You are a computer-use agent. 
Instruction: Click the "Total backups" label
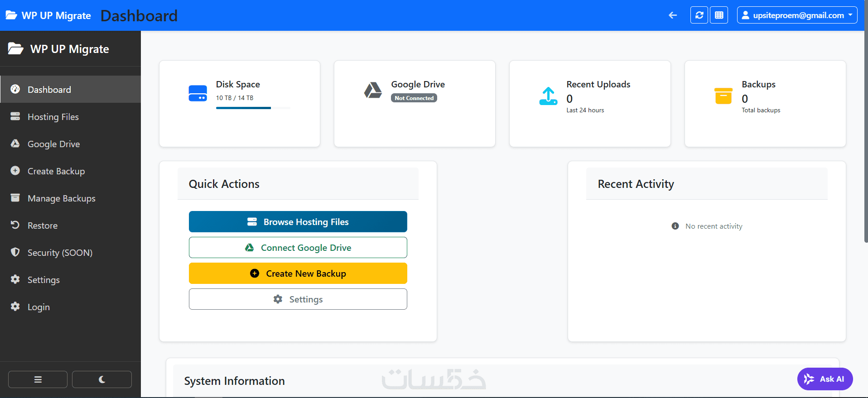tap(761, 110)
